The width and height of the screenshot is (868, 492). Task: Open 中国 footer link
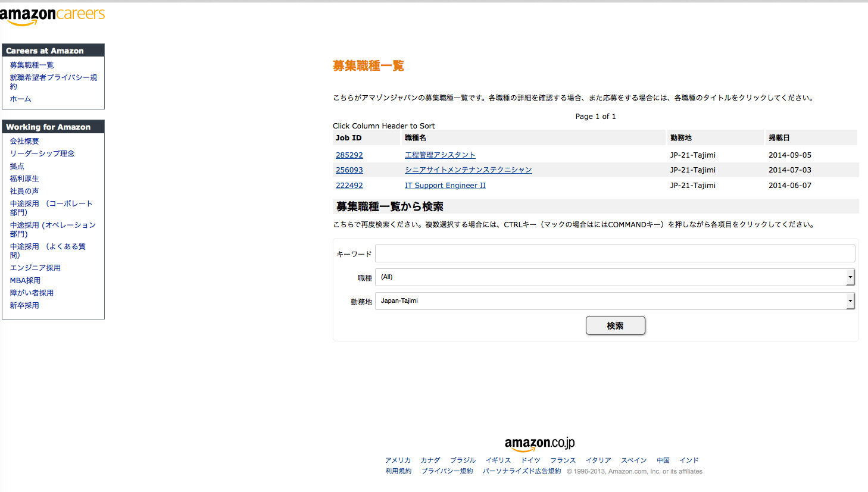click(663, 460)
